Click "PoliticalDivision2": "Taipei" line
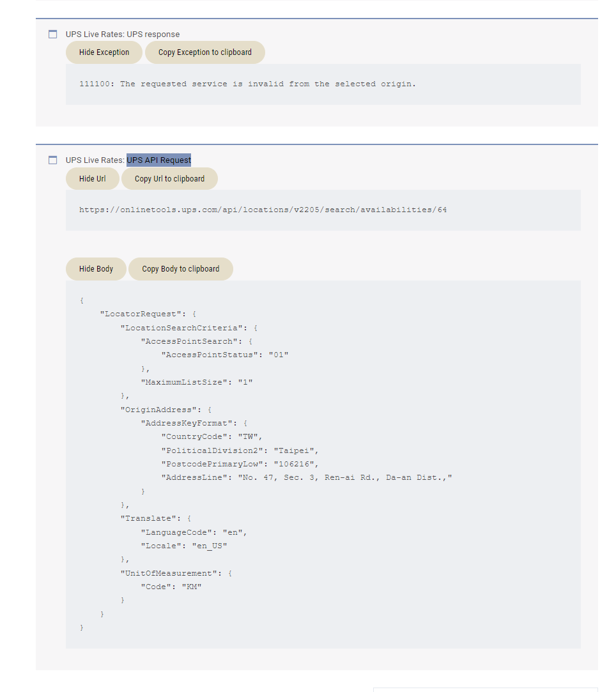Image resolution: width=616 pixels, height=692 pixels. (240, 450)
